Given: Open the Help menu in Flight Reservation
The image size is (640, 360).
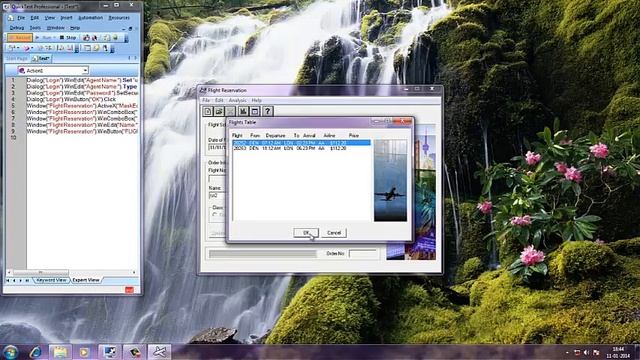Looking at the screenshot, I should point(256,100).
